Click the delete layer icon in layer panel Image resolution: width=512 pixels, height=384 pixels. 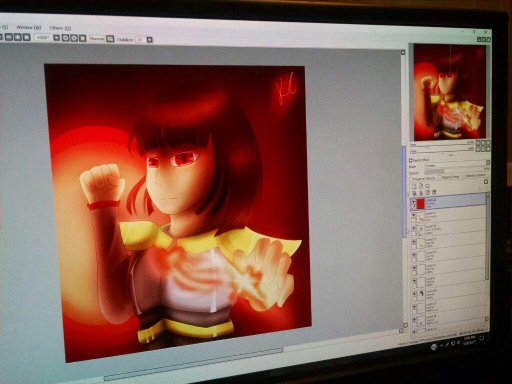pos(434,192)
